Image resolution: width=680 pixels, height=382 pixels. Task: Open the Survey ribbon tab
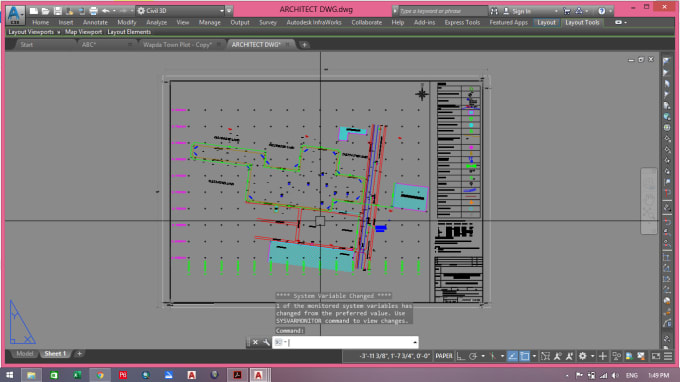[268, 22]
